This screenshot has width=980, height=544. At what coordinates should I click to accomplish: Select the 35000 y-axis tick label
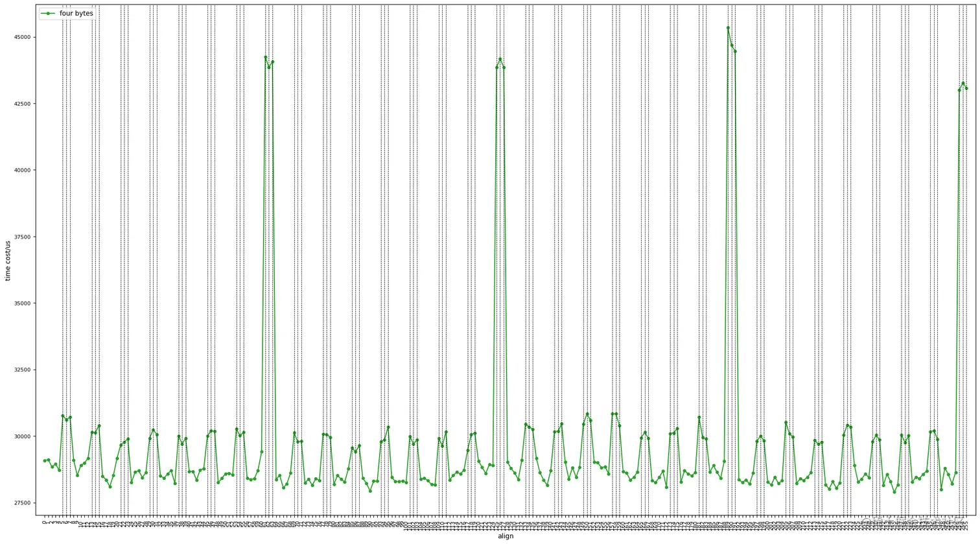pyautogui.click(x=21, y=302)
